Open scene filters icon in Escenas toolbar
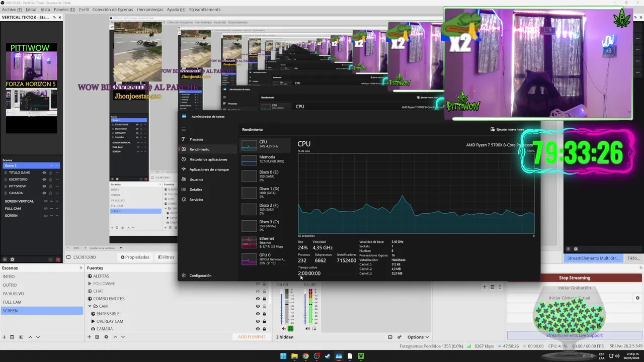This screenshot has height=362, width=644. [x=21, y=337]
